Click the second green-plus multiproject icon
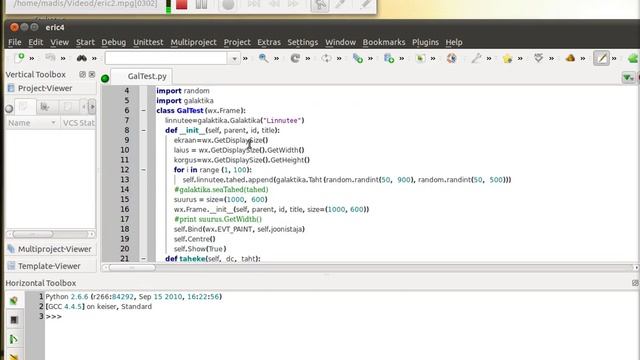 tap(389, 58)
